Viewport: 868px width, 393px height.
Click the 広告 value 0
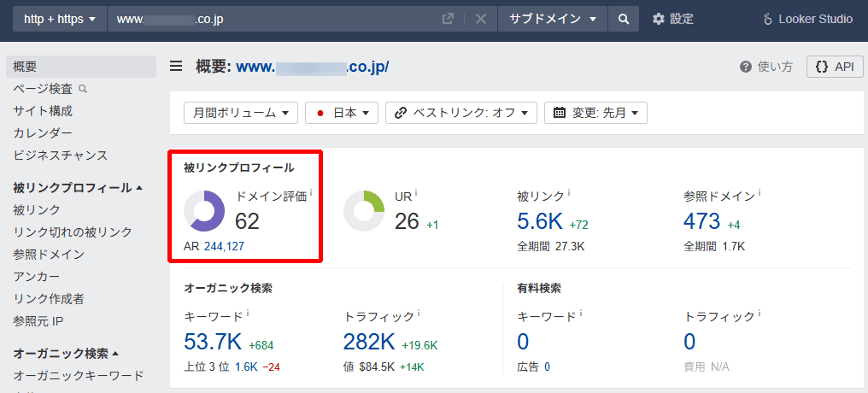(x=547, y=367)
